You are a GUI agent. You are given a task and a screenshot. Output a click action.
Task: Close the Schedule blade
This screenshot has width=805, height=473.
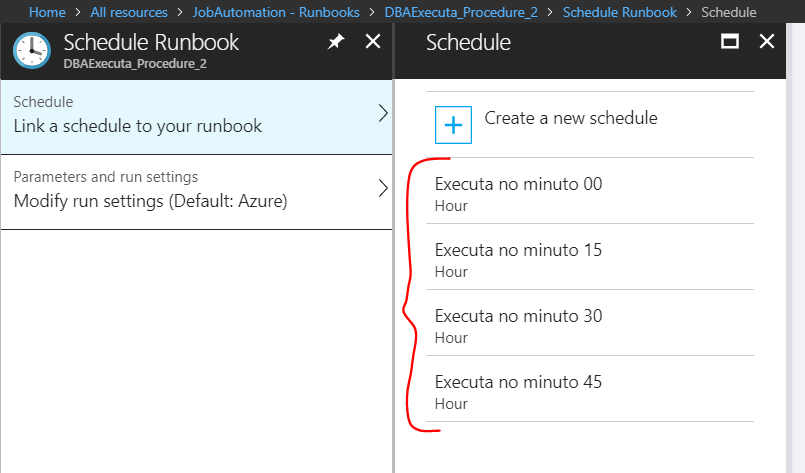[767, 42]
